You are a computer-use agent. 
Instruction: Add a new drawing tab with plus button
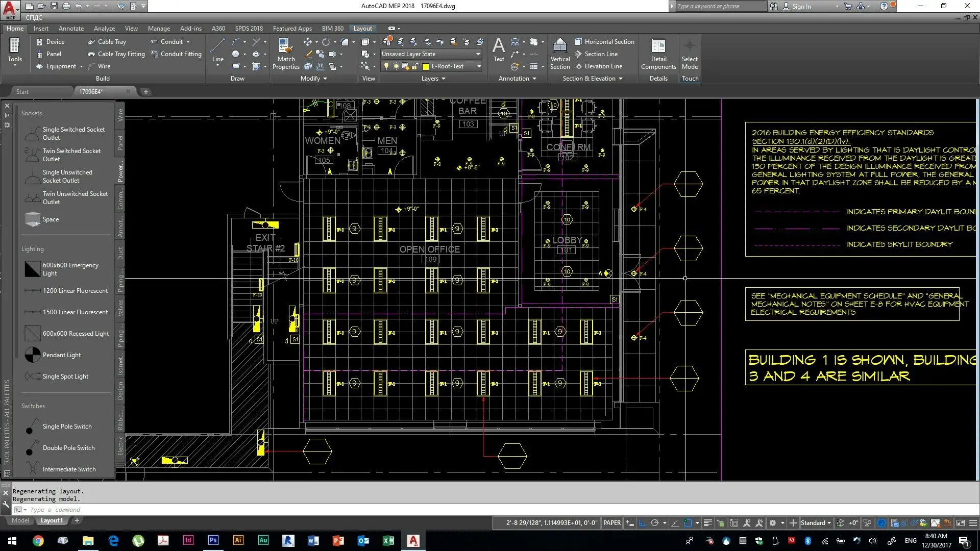[145, 92]
